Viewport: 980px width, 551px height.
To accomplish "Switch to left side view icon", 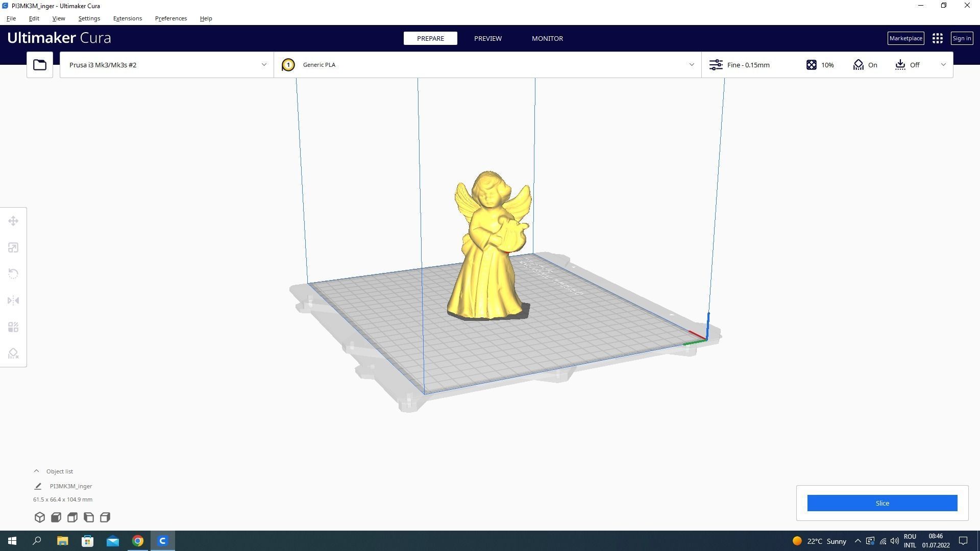I will coord(89,517).
